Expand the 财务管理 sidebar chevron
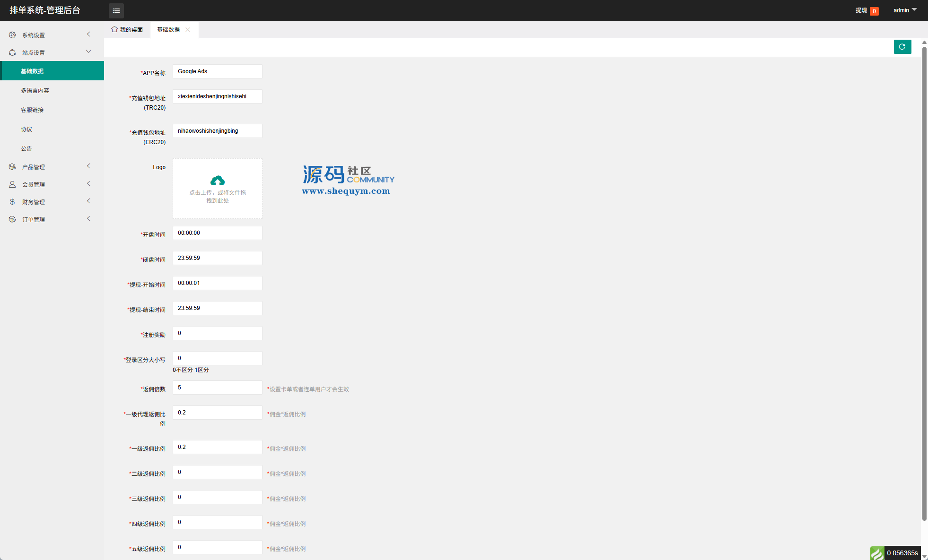The height and width of the screenshot is (560, 928). [x=88, y=201]
